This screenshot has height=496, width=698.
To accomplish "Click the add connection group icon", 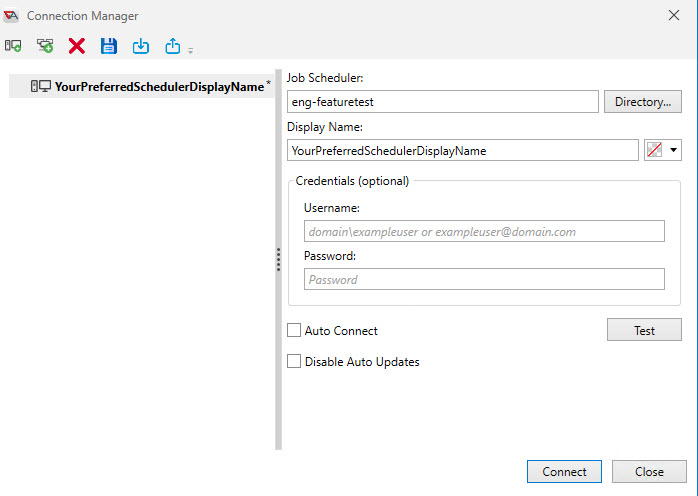I will pos(45,46).
